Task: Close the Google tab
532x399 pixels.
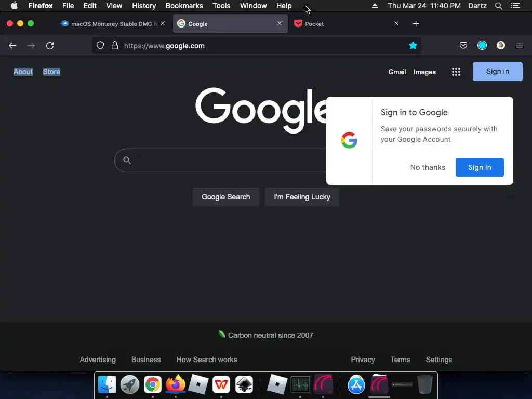Action: coord(279,23)
